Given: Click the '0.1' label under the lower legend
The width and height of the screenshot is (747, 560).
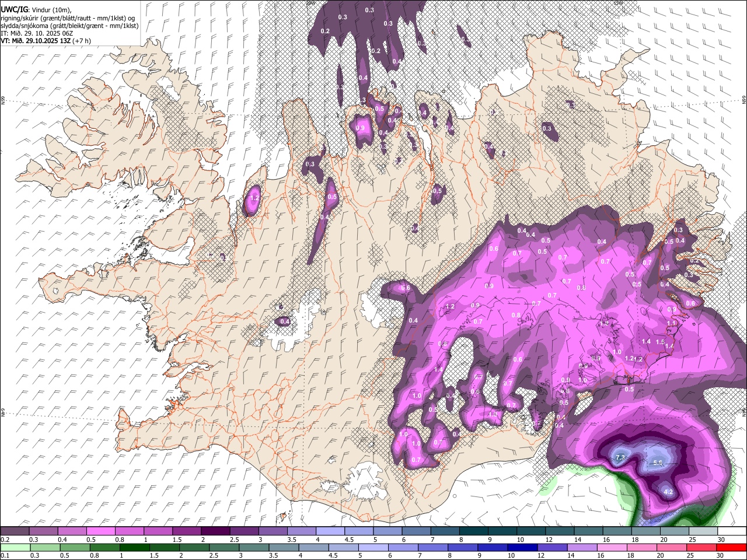Looking at the screenshot, I should tap(5, 555).
